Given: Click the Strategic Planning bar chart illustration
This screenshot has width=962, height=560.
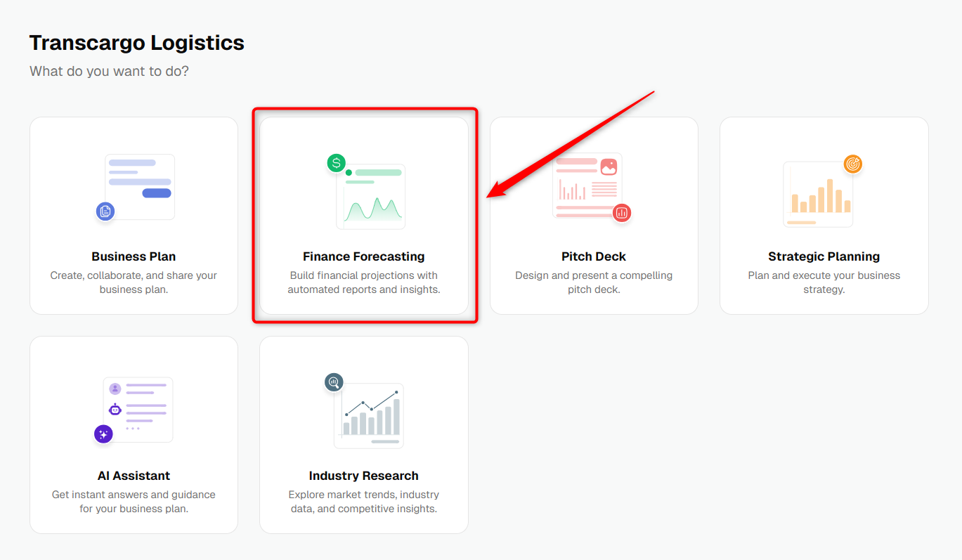Looking at the screenshot, I should (819, 195).
